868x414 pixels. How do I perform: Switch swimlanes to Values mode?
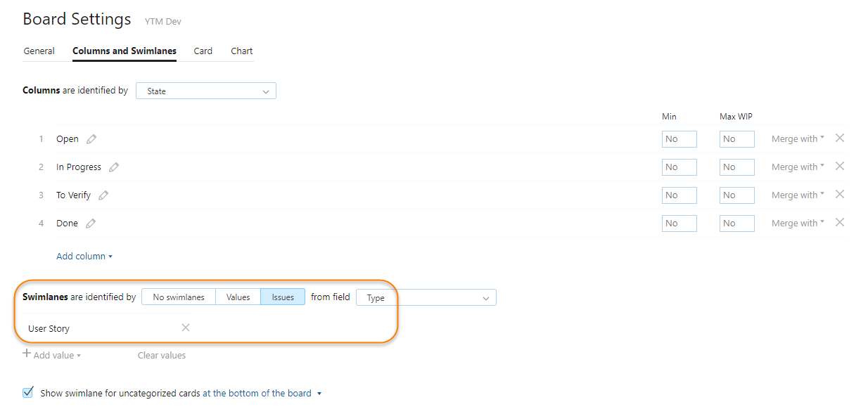coord(238,297)
